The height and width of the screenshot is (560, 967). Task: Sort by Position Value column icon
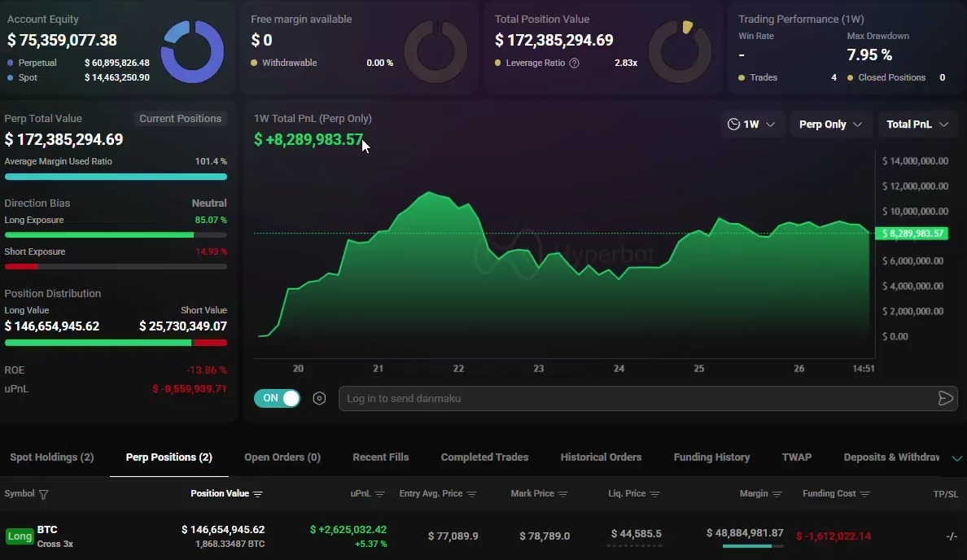click(258, 494)
